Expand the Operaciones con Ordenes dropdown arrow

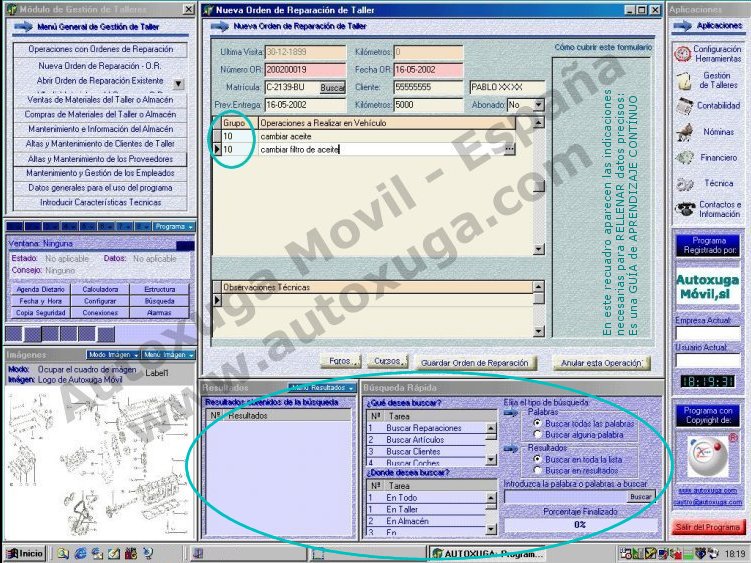click(x=178, y=84)
